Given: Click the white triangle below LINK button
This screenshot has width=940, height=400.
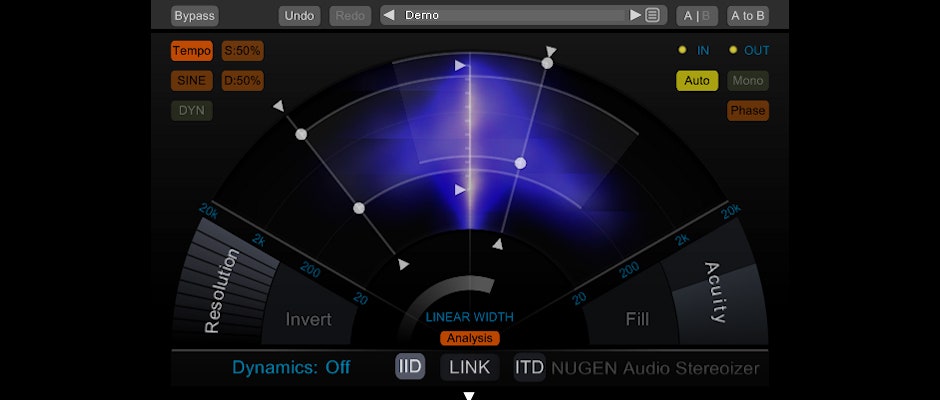Looking at the screenshot, I should coord(468,395).
